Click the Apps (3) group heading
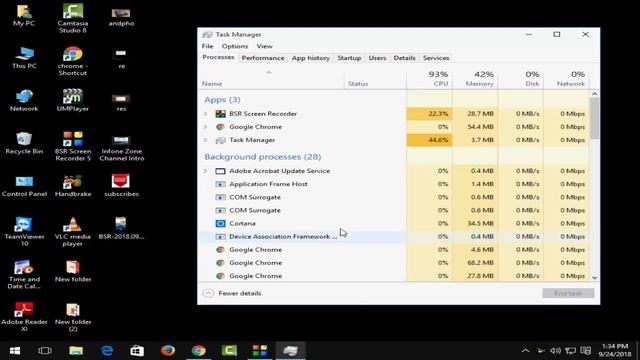This screenshot has width=640, height=360. click(x=222, y=100)
